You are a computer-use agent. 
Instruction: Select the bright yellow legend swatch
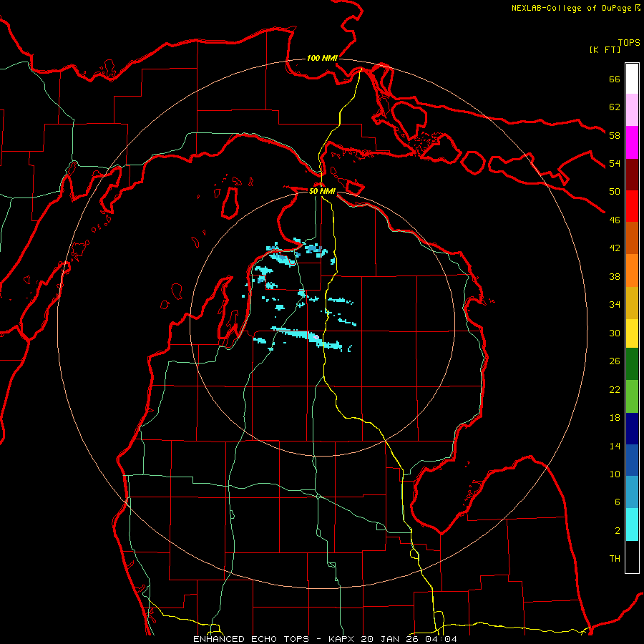632,334
